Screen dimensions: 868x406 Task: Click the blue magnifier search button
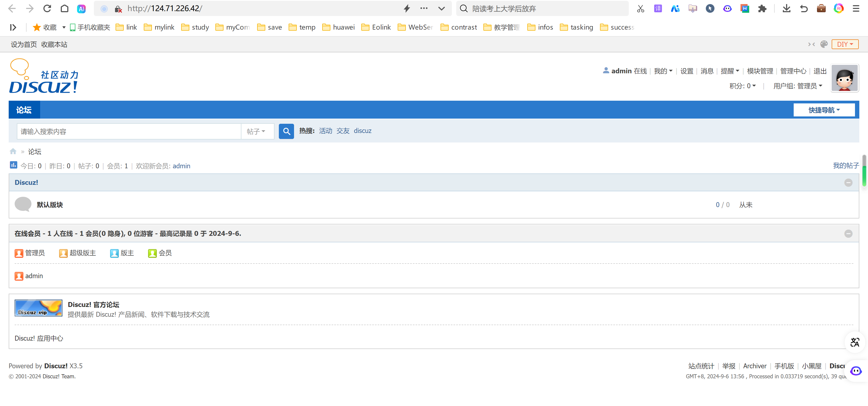pyautogui.click(x=286, y=131)
